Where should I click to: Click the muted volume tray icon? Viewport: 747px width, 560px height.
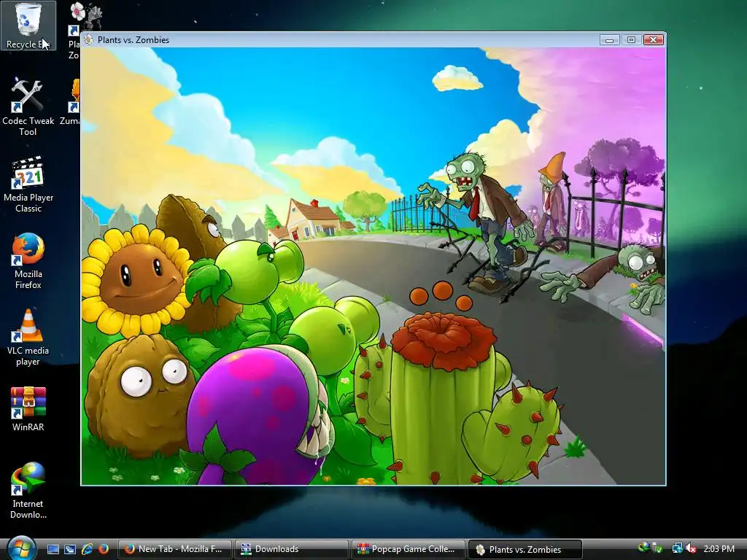690,548
